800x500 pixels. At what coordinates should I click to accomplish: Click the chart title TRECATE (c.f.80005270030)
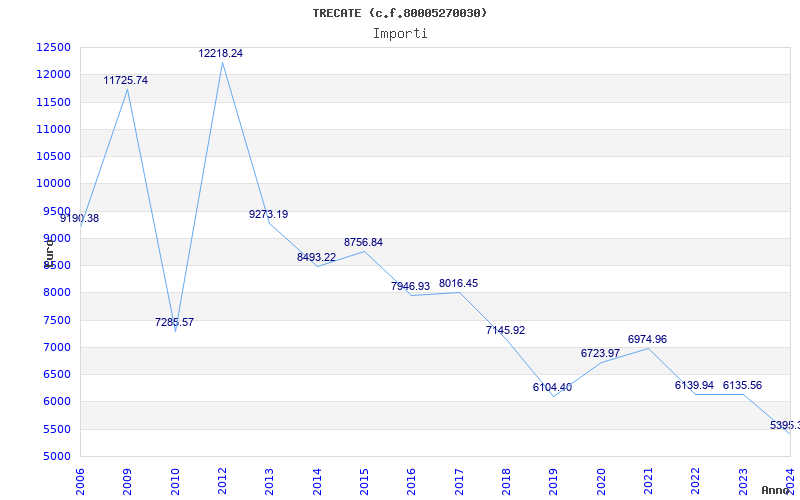400,13
